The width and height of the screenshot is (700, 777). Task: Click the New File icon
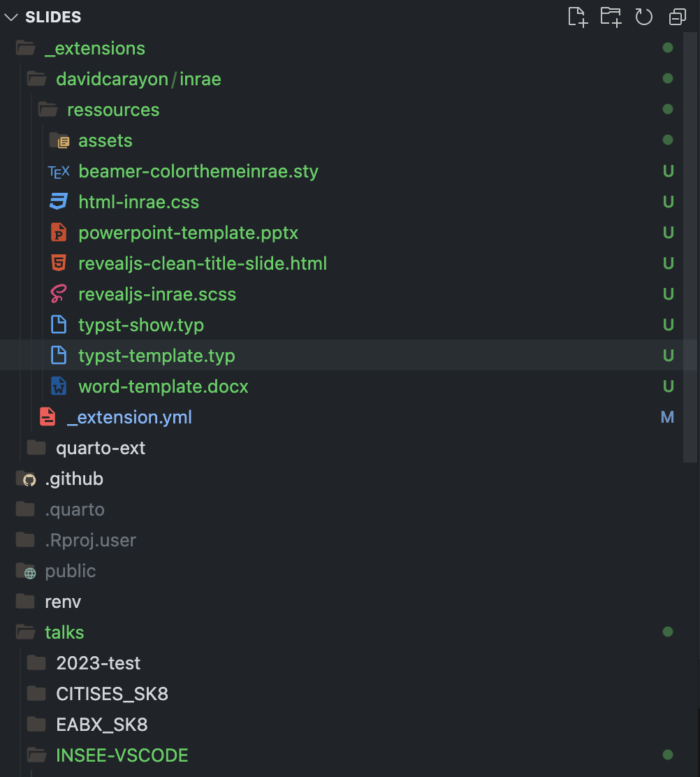coord(578,17)
